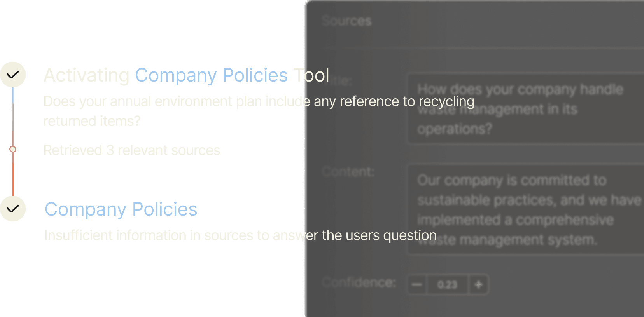Viewport: 644px width, 317px height.
Task: Click the word Tool in the Activating heading
Action: point(311,75)
